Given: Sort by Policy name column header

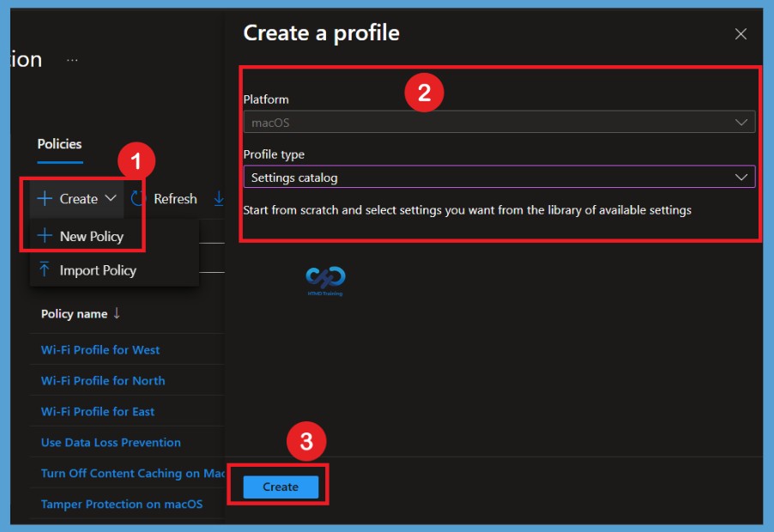Looking at the screenshot, I should [74, 314].
